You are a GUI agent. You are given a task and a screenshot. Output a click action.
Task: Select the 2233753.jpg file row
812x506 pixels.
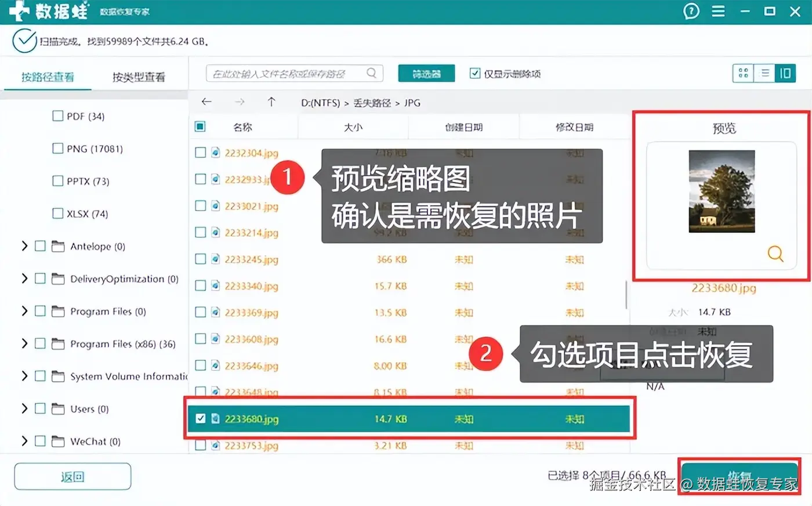409,446
